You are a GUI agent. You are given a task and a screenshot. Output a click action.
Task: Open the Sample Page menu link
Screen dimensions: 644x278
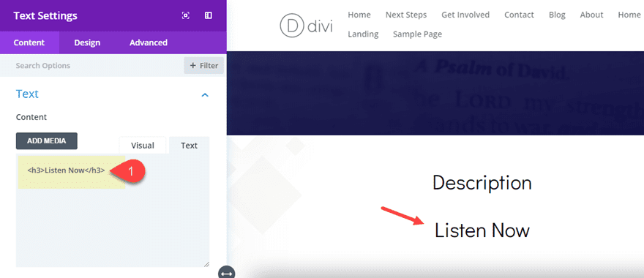point(417,34)
